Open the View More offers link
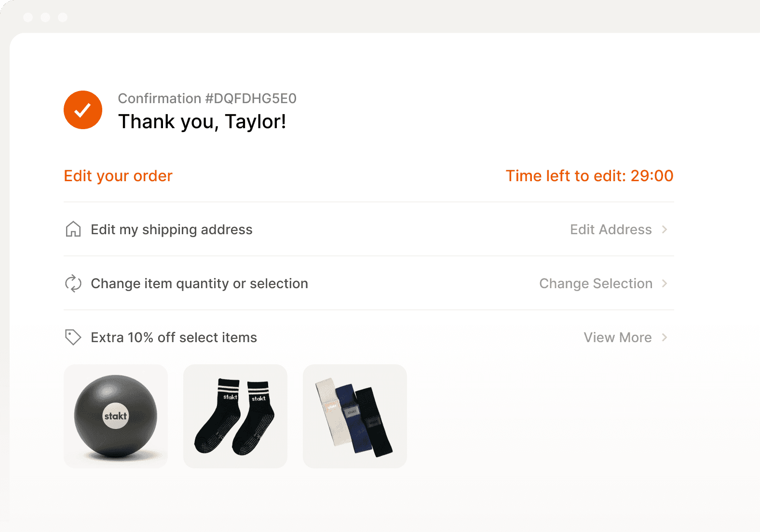Image resolution: width=760 pixels, height=532 pixels. click(x=617, y=337)
